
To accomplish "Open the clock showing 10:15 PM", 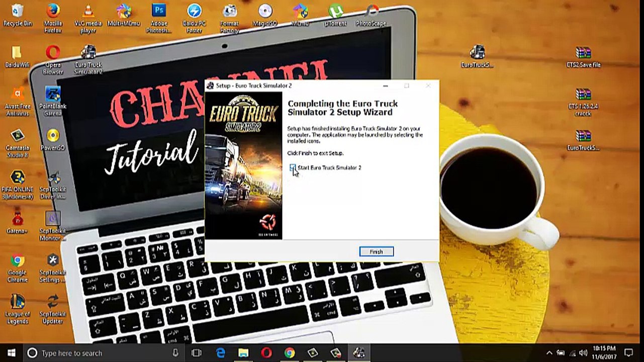I will [x=604, y=352].
